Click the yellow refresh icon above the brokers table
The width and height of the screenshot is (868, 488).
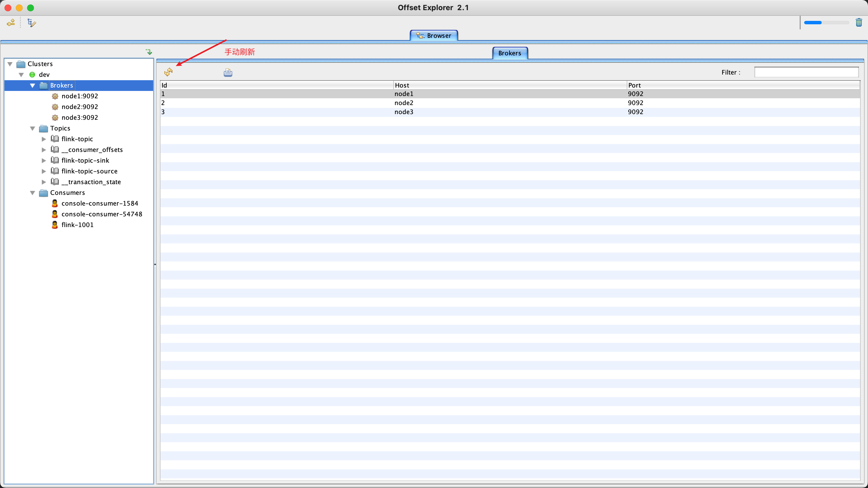168,72
